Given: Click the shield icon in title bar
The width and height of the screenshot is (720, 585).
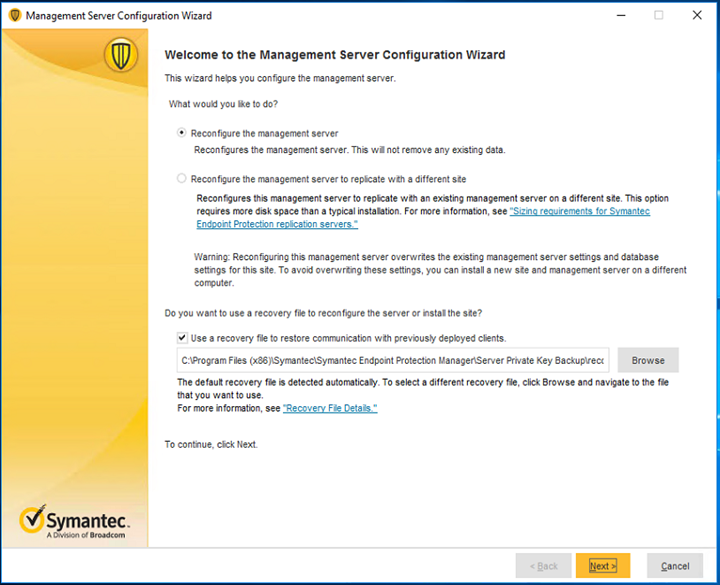Looking at the screenshot, I should pyautogui.click(x=15, y=16).
